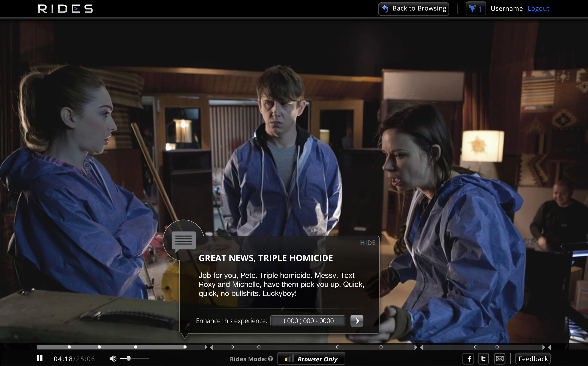Jump to first unfilled timeline marker
Image resolution: width=588 pixels, height=366 pixels.
pyautogui.click(x=232, y=347)
